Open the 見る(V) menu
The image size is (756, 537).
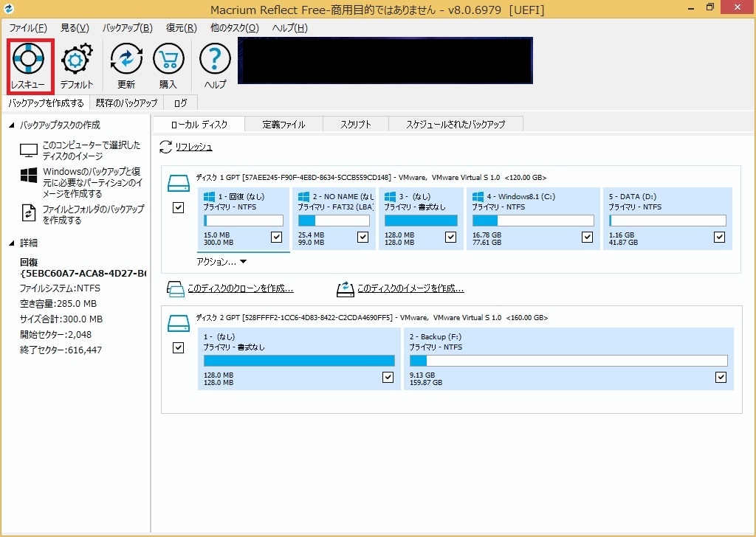[x=75, y=28]
